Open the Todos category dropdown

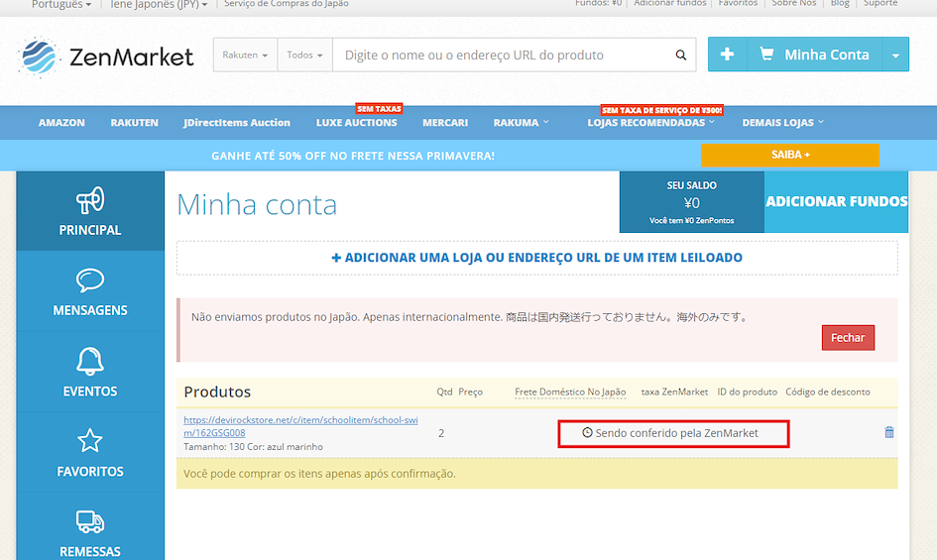(x=304, y=55)
